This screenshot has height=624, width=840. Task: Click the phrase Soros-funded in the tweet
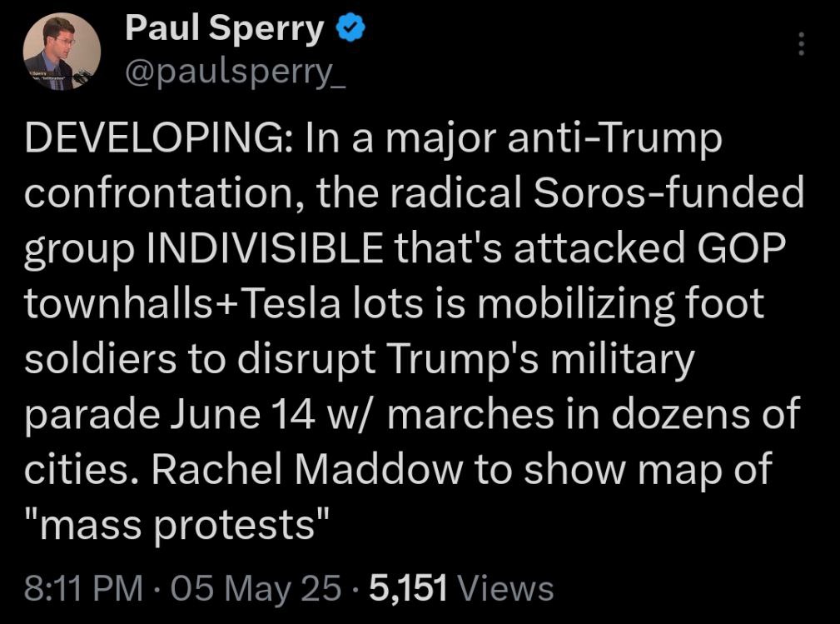(668, 193)
